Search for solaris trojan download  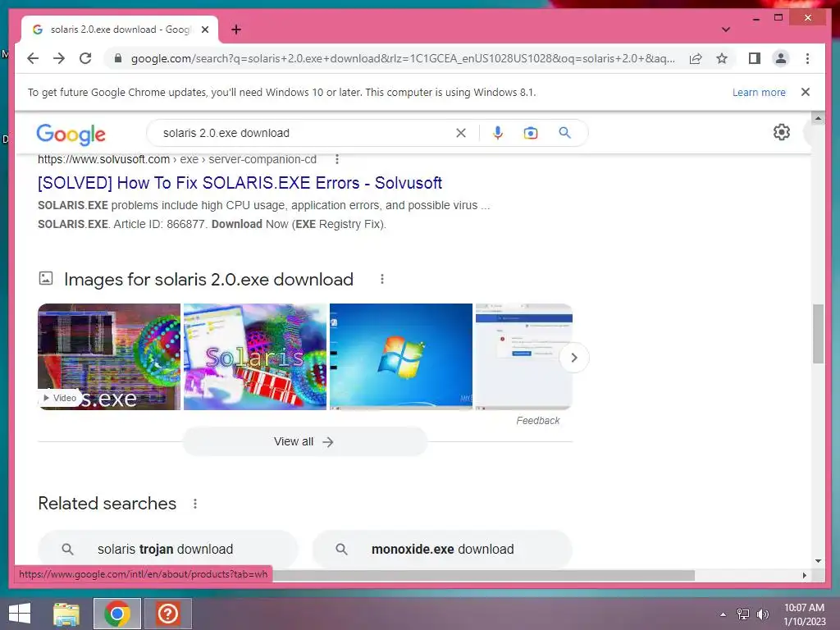pyautogui.click(x=167, y=549)
